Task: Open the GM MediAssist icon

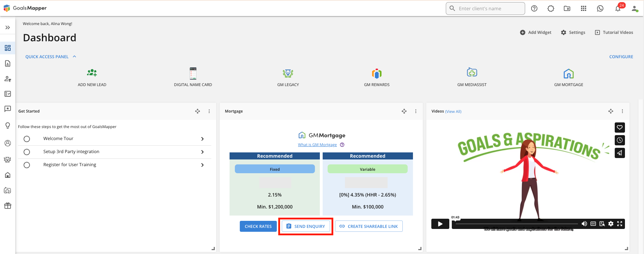Action: [472, 72]
